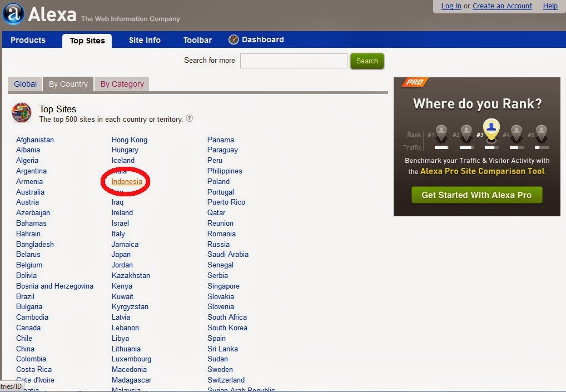Open the South Korea link

coord(227,328)
